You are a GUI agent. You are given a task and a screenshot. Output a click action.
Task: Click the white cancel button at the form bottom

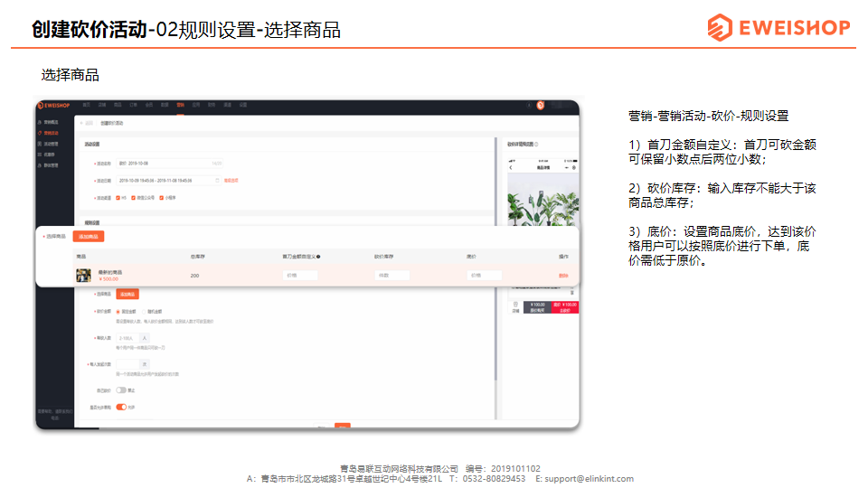322,426
